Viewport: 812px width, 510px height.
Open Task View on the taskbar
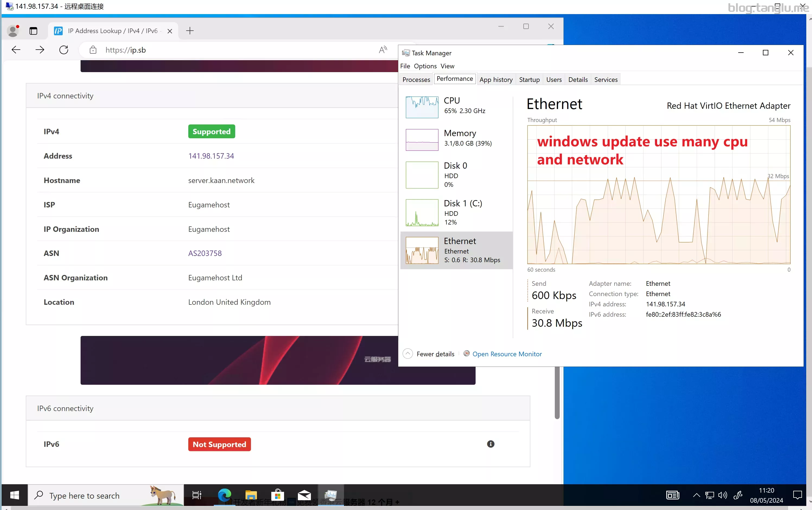point(197,495)
